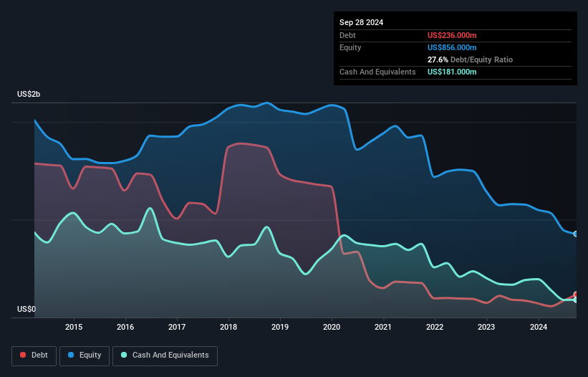The image size is (588, 377).
Task: Click the blue Equity endpoint marker
Action: [x=576, y=234]
